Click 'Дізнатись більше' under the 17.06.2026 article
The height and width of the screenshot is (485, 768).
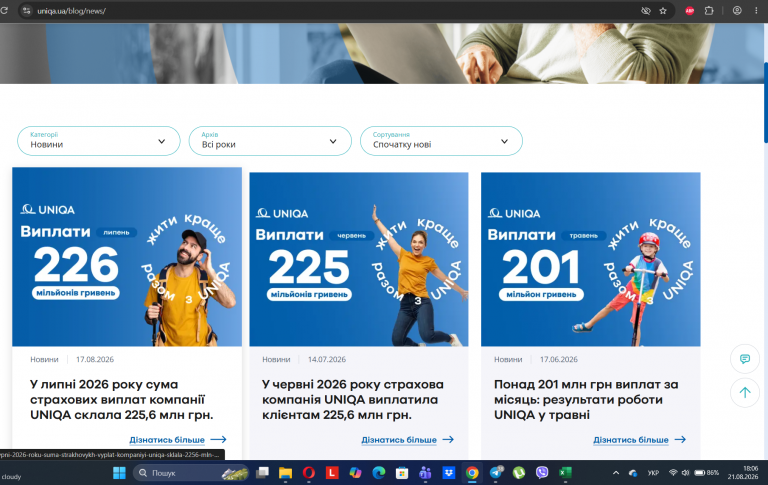click(x=640, y=439)
